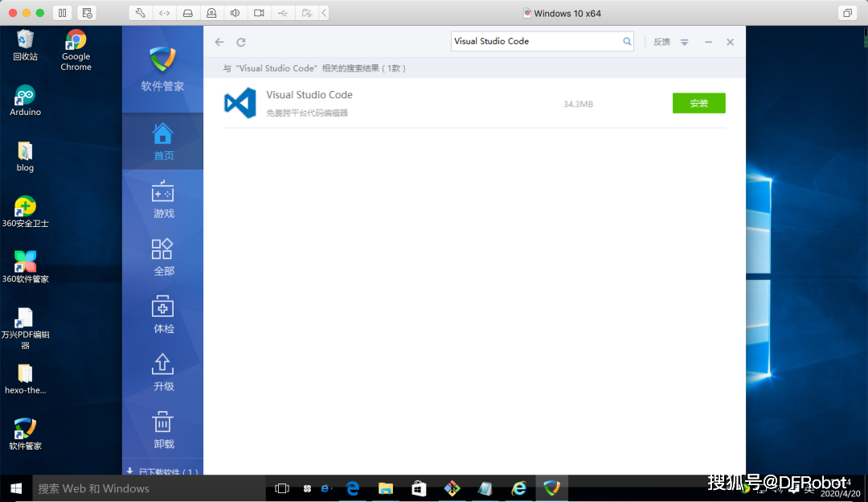Viewport: 868px width, 502px height.
Task: Click the 软件管家 taskbar shield icon
Action: point(552,488)
